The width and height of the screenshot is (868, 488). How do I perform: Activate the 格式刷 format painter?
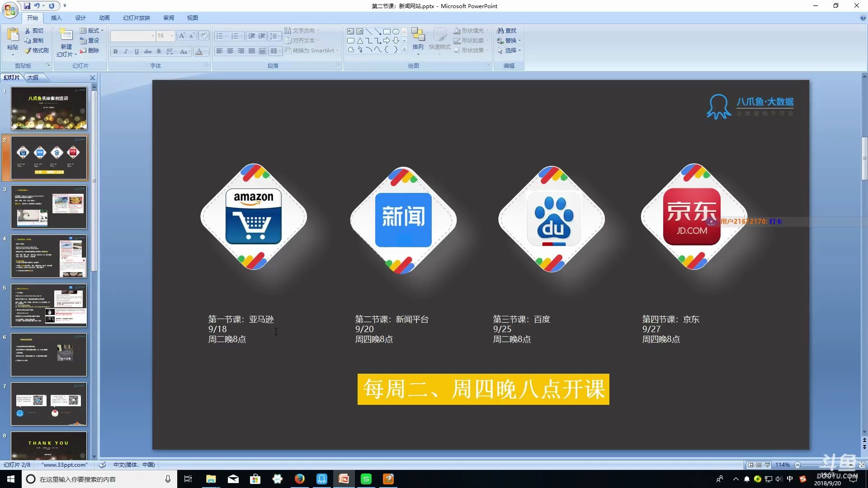tap(37, 51)
